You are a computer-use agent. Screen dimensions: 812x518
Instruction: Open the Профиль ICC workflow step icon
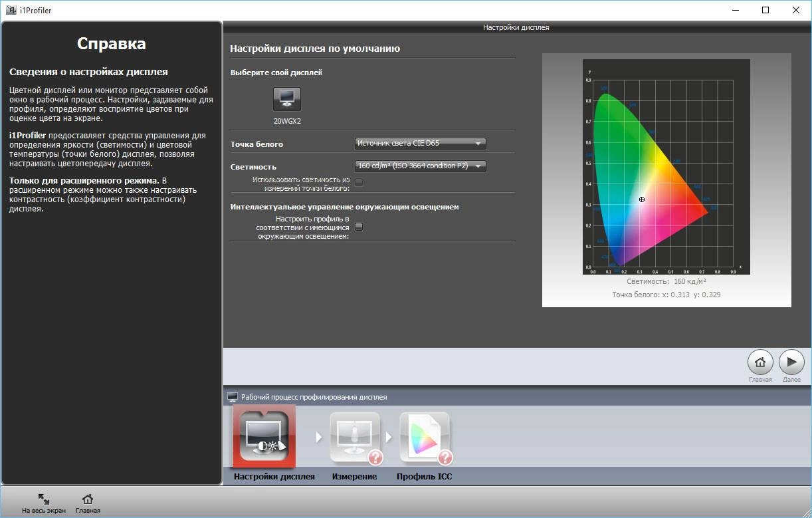(x=425, y=436)
